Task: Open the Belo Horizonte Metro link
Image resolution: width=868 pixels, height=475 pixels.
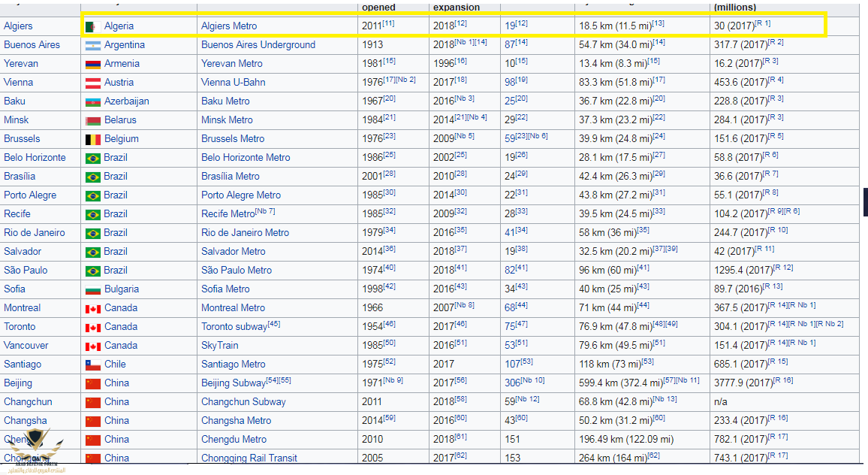Action: 246,158
